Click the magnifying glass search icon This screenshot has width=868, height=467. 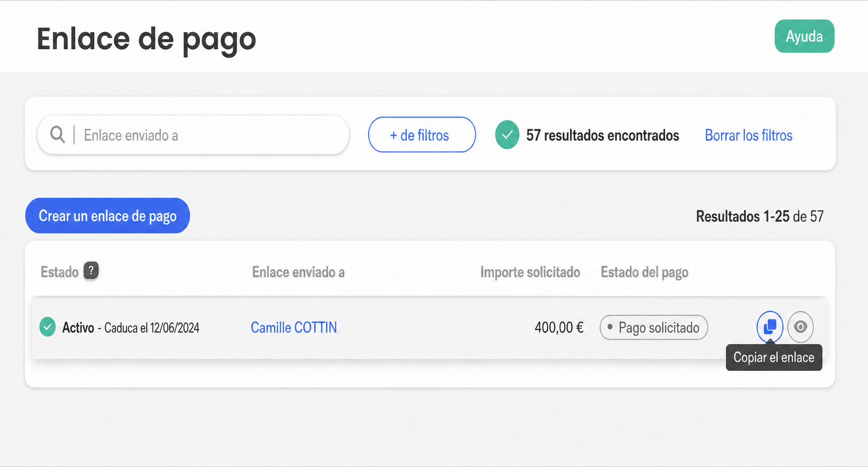(x=58, y=135)
